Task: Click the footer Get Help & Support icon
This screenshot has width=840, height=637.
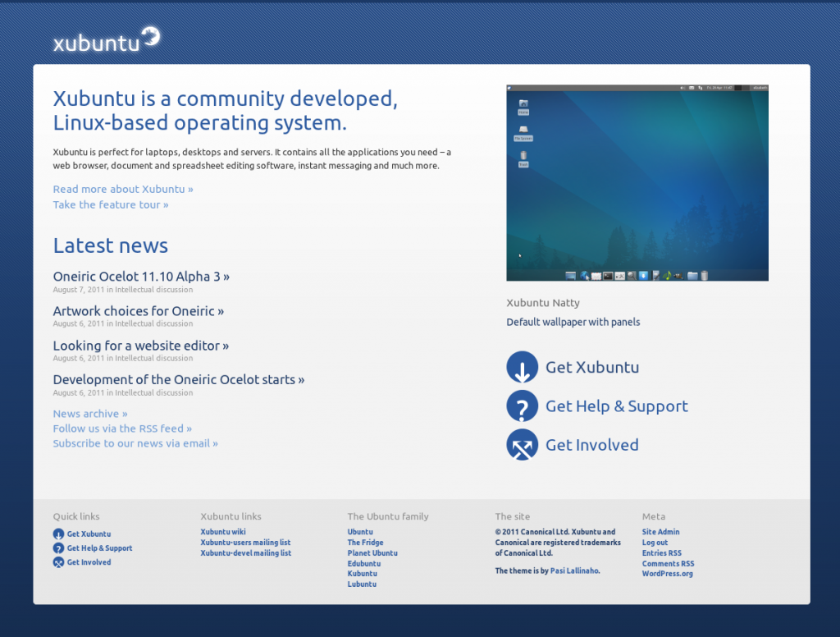Action: (57, 548)
